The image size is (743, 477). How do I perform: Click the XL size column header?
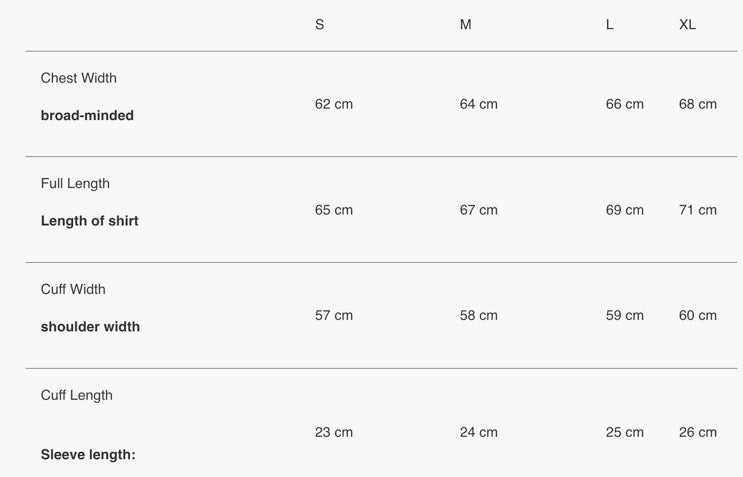[688, 25]
